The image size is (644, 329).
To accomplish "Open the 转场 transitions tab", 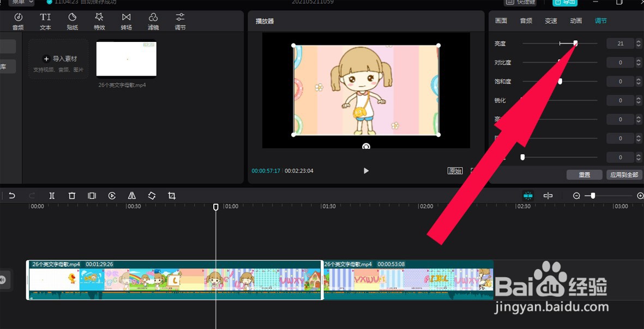I will point(126,21).
